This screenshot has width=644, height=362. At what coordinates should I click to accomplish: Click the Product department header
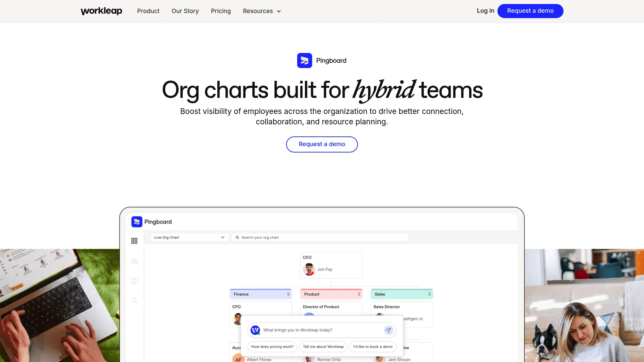click(331, 294)
